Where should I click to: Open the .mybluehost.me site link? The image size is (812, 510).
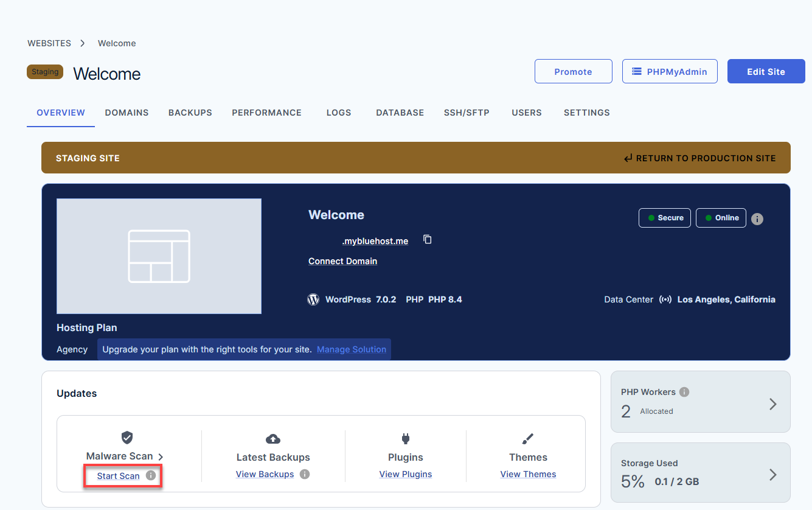[x=375, y=241]
